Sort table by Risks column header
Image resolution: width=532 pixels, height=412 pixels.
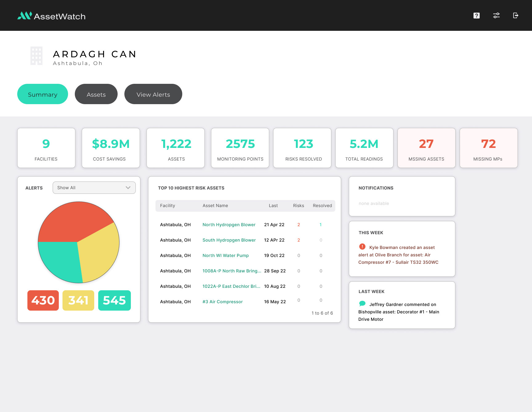(x=299, y=206)
